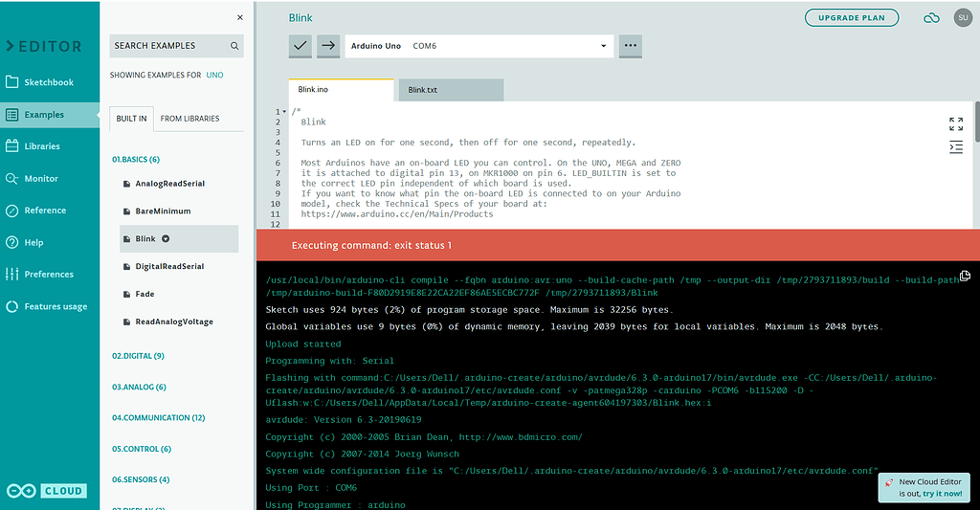The height and width of the screenshot is (510, 980).
Task: Click the editor vertical scrollbar
Action: pyautogui.click(x=977, y=122)
